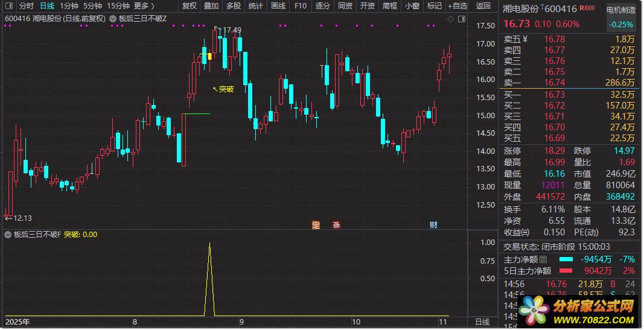Open 统计 statistics tool
This screenshot has width=644, height=330.
point(256,6)
